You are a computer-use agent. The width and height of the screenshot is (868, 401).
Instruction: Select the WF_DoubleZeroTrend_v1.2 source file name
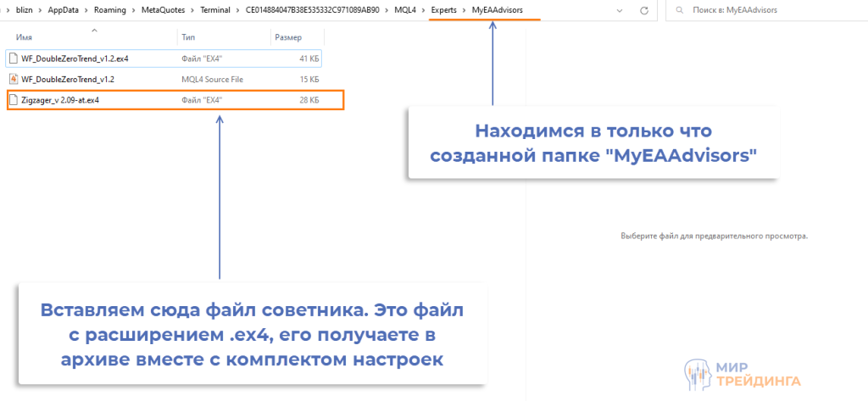(67, 79)
